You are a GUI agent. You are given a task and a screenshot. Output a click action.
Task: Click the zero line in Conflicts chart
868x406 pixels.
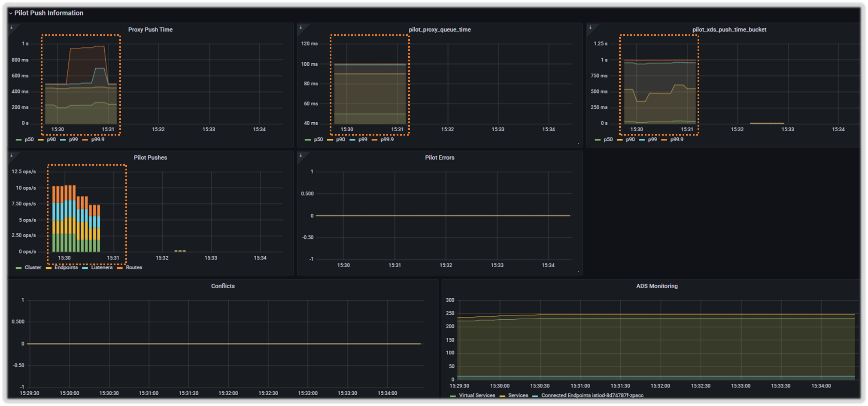[x=224, y=344]
